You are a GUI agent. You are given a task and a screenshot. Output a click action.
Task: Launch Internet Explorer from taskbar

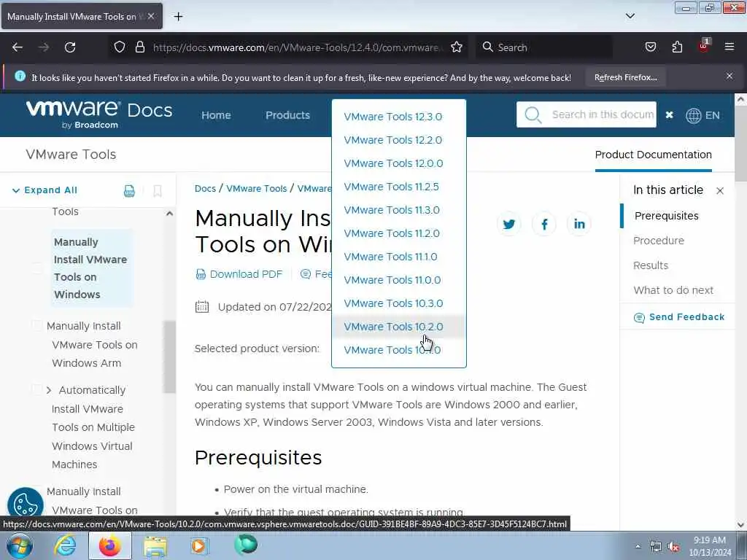pyautogui.click(x=65, y=545)
